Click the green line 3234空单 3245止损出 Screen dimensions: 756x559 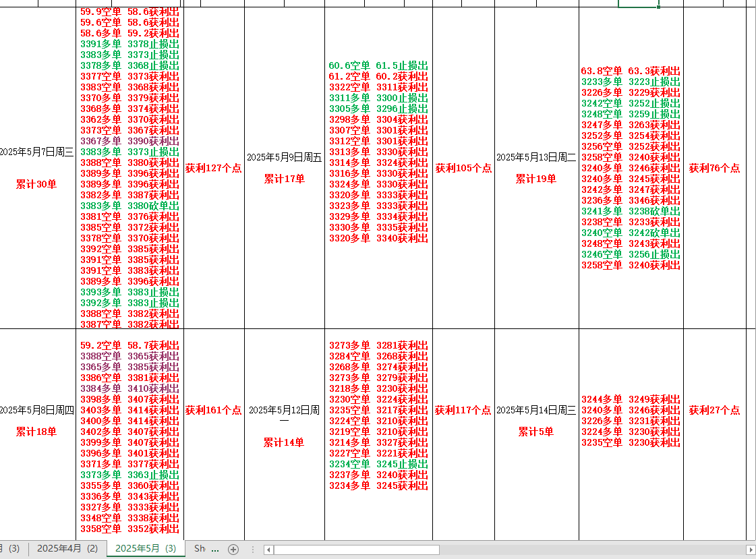pos(378,464)
